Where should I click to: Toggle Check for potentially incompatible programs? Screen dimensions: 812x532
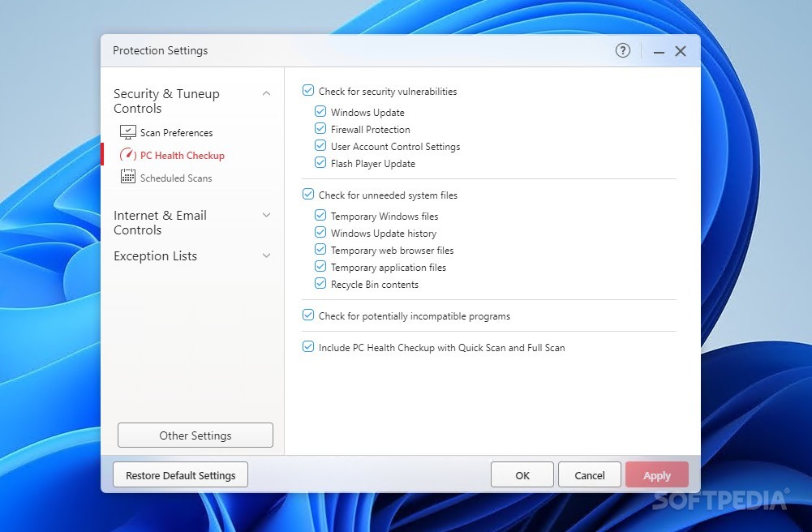click(308, 315)
